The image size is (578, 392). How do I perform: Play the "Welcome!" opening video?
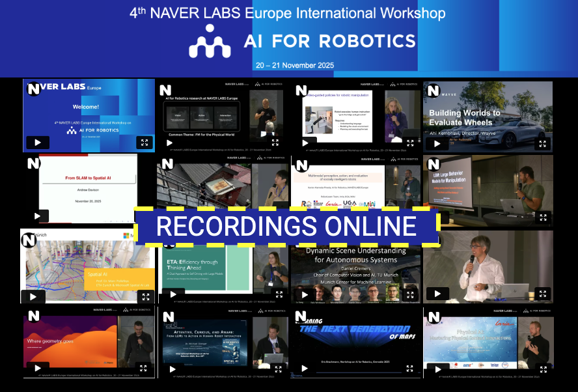pos(38,143)
